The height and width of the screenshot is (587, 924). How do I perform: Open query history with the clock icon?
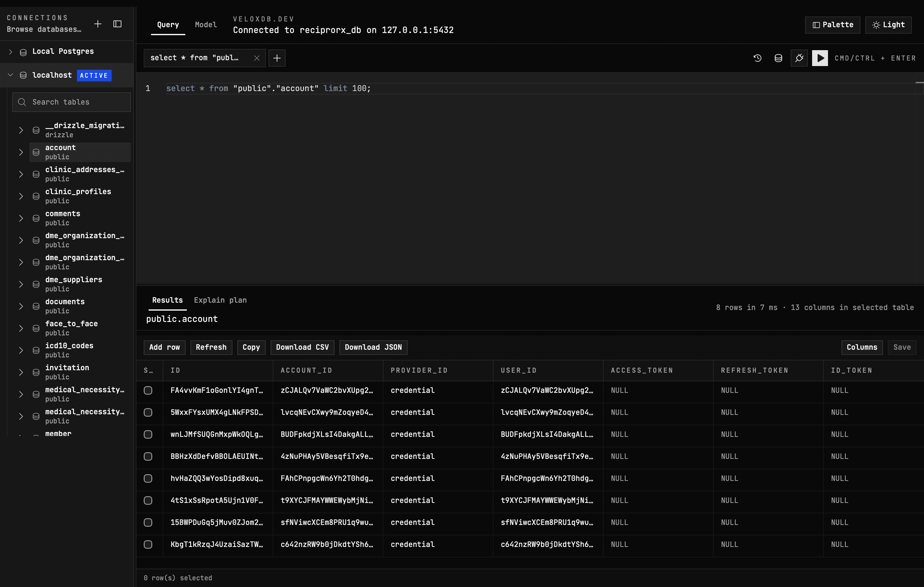click(757, 58)
